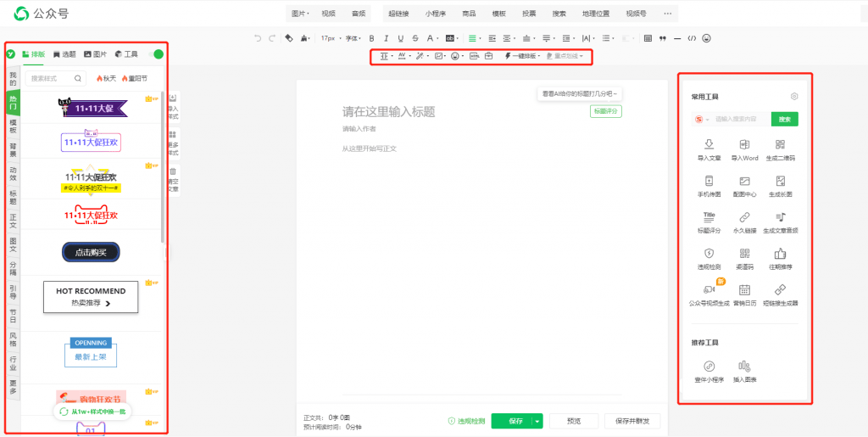Image resolution: width=868 pixels, height=437 pixels.
Task: Open 营销日历 marketing calendar tool
Action: (744, 295)
